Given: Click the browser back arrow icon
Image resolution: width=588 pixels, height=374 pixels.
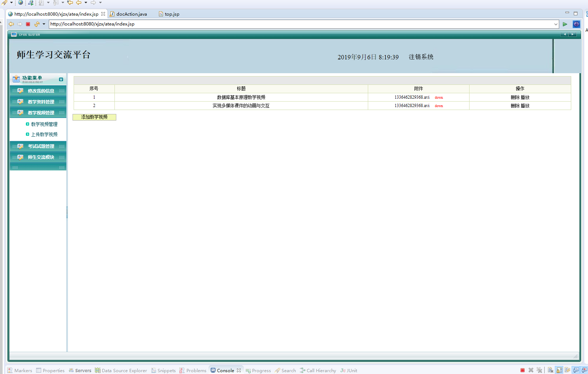Looking at the screenshot, I should click(x=11, y=24).
